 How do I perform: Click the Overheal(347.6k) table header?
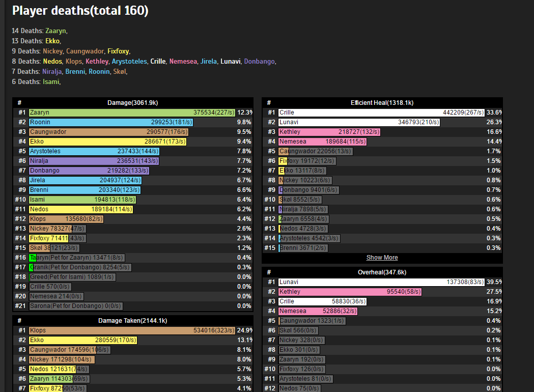pos(382,272)
